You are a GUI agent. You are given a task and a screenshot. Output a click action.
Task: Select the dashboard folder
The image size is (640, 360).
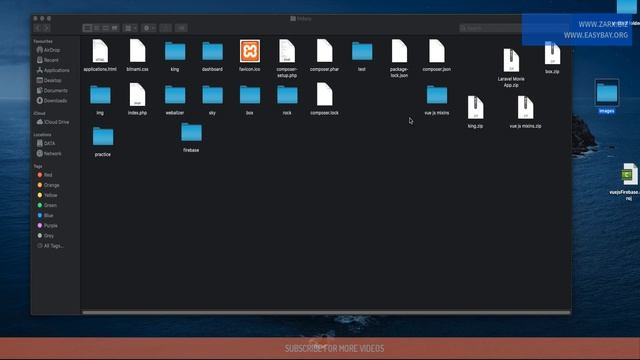click(x=212, y=55)
